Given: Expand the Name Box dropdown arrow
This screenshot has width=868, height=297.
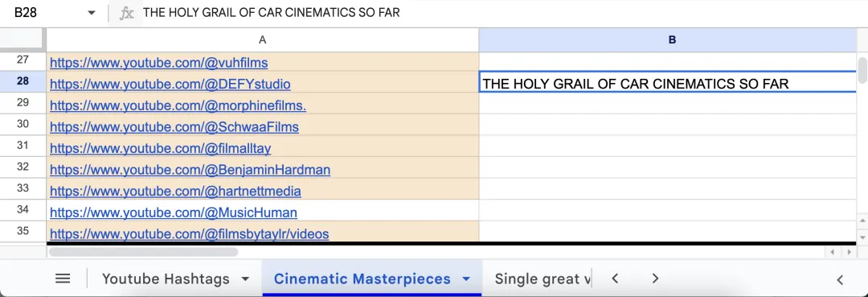Looking at the screenshot, I should [92, 14].
